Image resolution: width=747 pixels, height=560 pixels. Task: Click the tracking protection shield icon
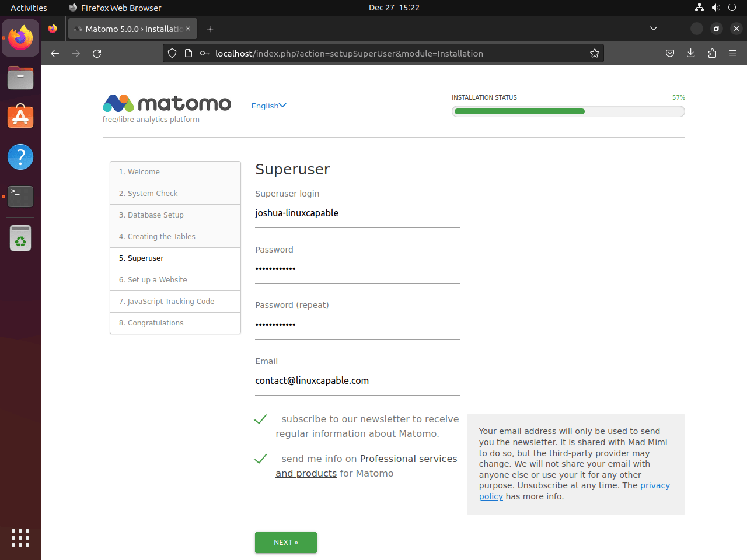pyautogui.click(x=172, y=53)
